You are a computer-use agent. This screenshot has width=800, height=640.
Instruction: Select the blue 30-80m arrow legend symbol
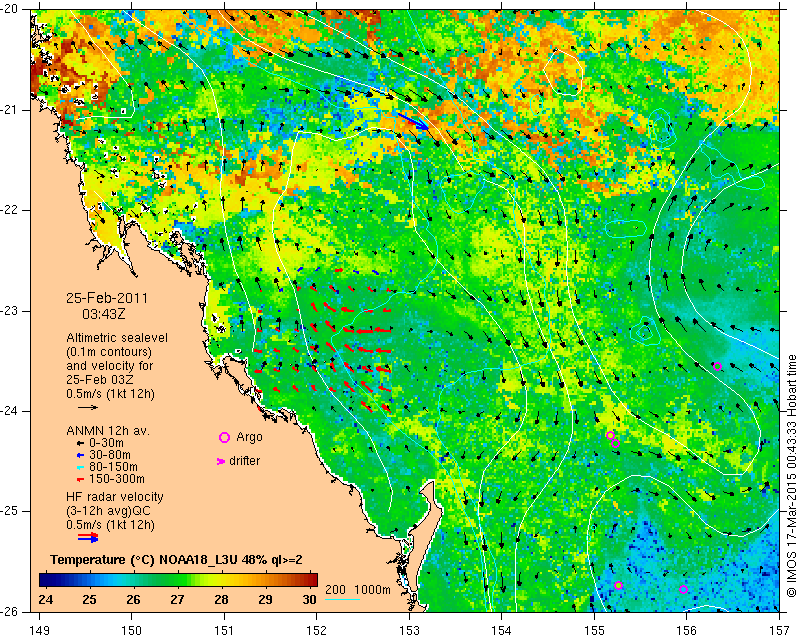pos(80,455)
